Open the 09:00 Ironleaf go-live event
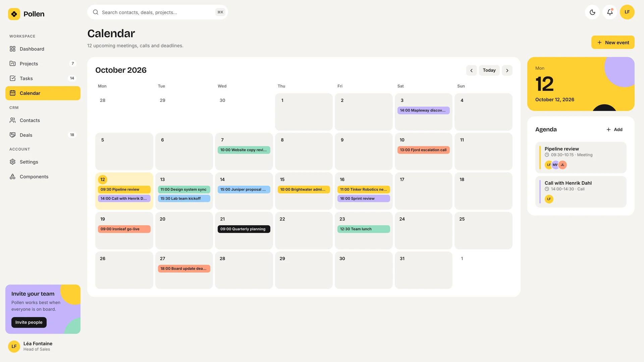This screenshot has height=362, width=644. point(124,229)
